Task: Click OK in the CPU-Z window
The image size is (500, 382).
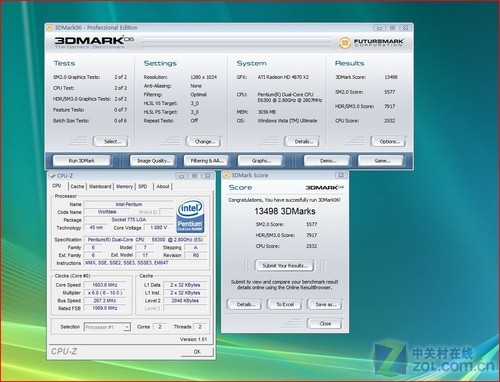Action: (x=197, y=351)
